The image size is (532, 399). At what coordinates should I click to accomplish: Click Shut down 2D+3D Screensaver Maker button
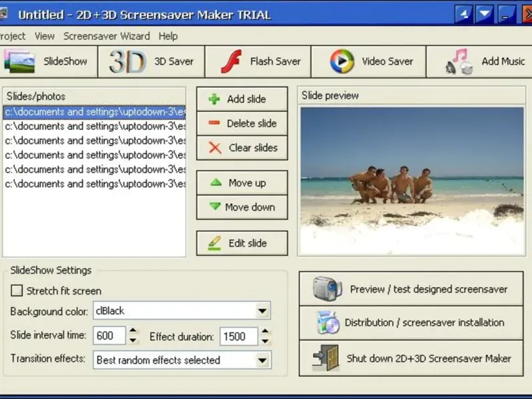411,358
